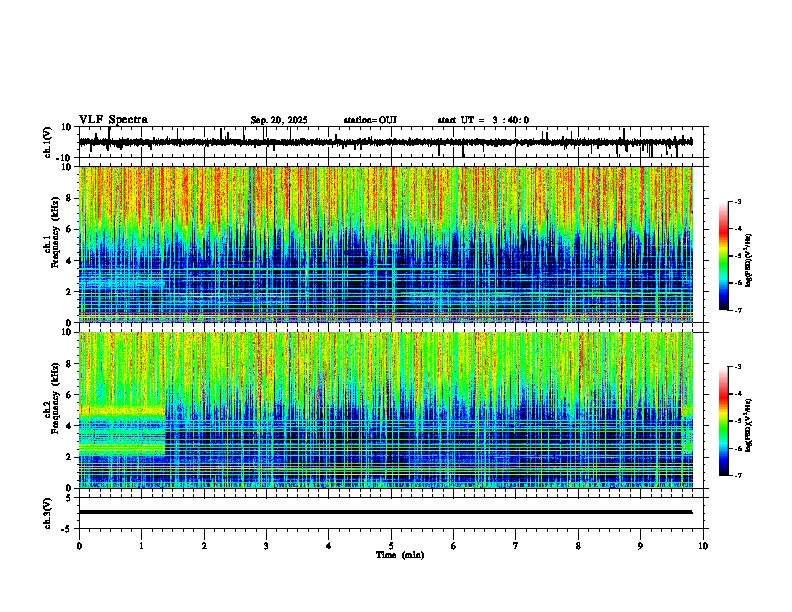Click time-axis tick label "3"
The image size is (792, 612).
point(266,546)
